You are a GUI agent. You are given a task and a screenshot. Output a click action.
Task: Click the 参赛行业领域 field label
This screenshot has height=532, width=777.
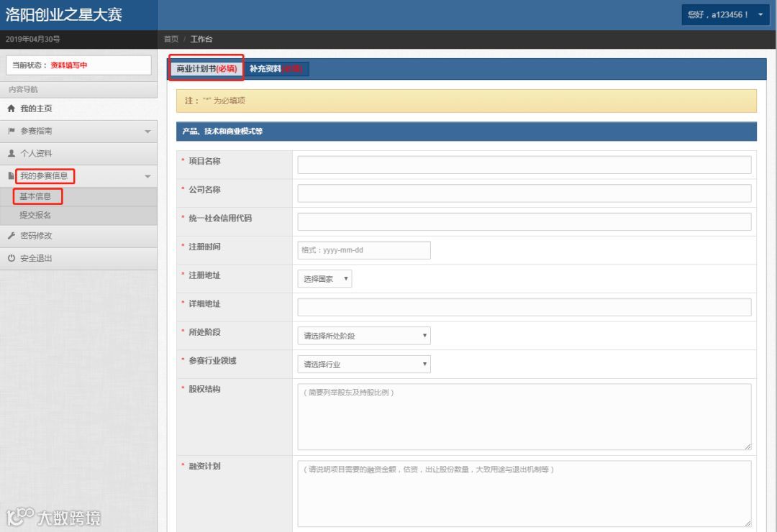click(x=212, y=361)
